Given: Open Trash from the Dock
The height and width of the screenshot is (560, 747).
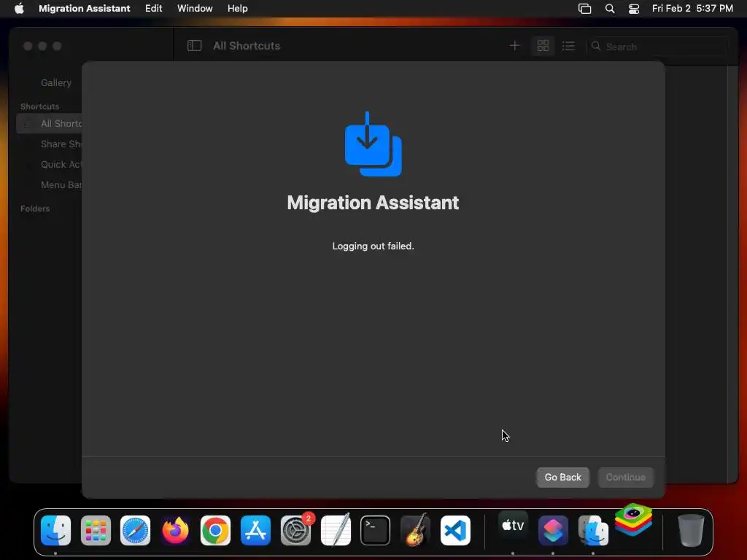Looking at the screenshot, I should (690, 531).
